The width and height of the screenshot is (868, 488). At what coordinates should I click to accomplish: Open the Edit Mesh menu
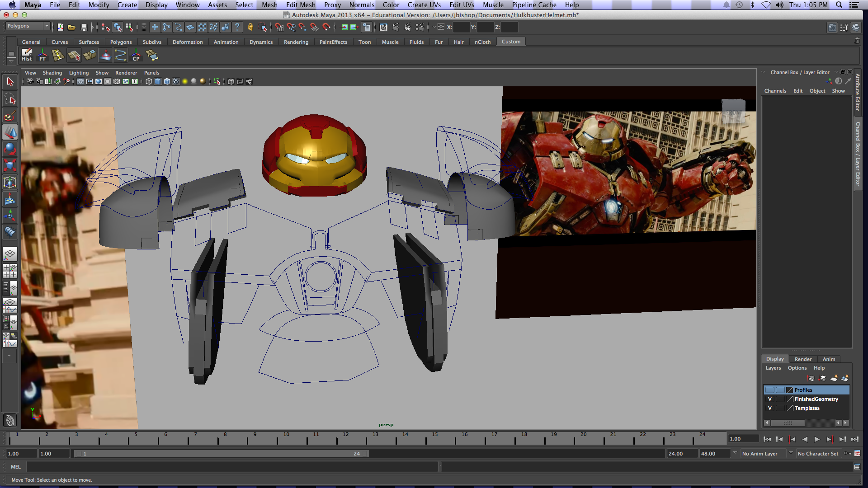301,5
